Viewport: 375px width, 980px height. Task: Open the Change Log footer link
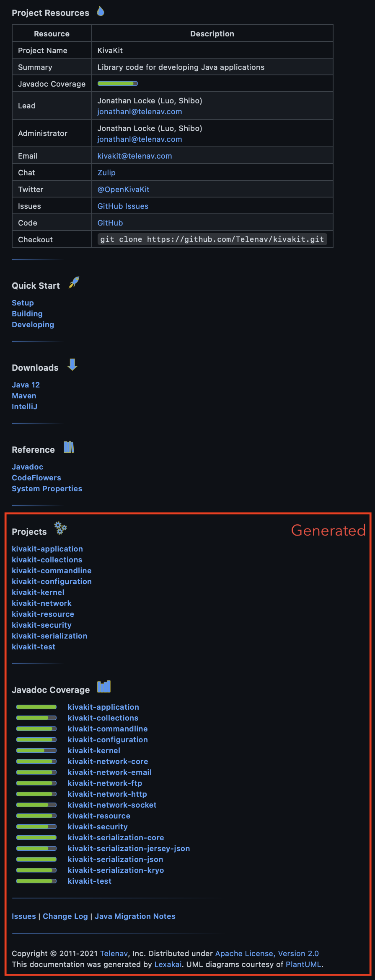coord(65,916)
